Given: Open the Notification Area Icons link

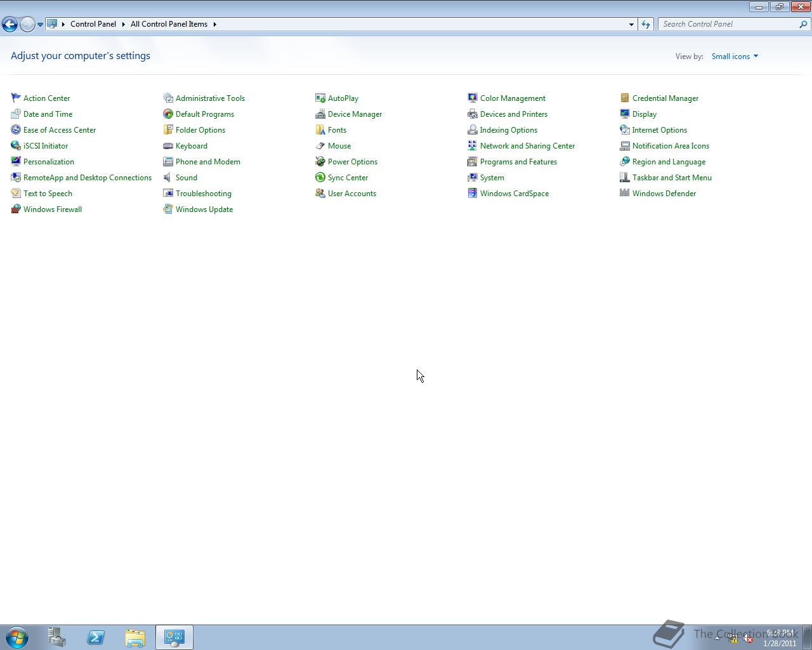Looking at the screenshot, I should pyautogui.click(x=671, y=146).
